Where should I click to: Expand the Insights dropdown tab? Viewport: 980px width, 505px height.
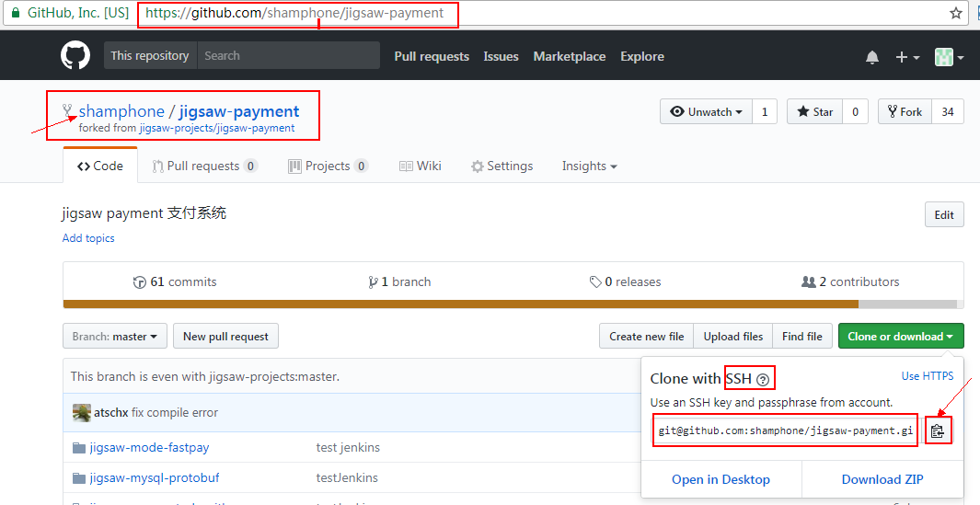tap(589, 166)
